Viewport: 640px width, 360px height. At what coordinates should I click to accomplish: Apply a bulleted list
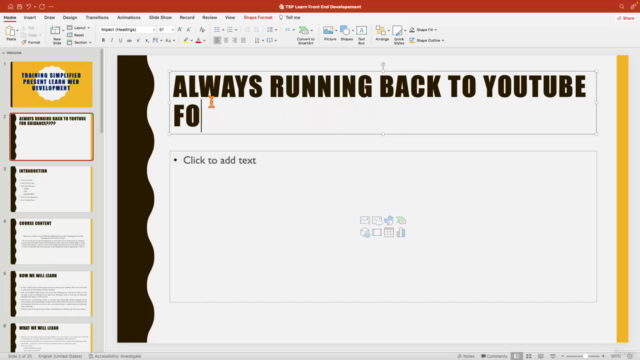(217, 30)
